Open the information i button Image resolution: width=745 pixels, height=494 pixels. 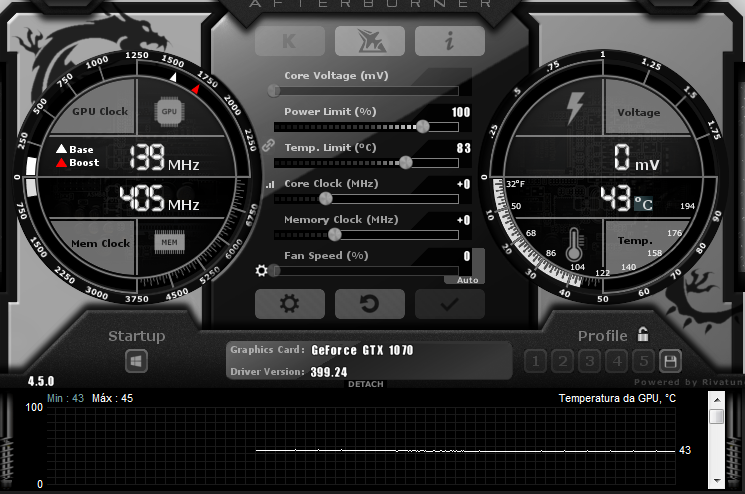(x=449, y=41)
